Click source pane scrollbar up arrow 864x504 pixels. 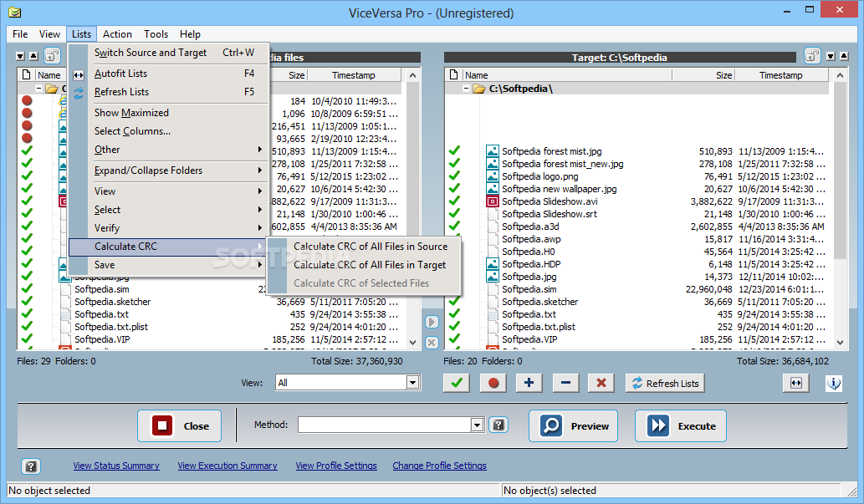pyautogui.click(x=412, y=75)
